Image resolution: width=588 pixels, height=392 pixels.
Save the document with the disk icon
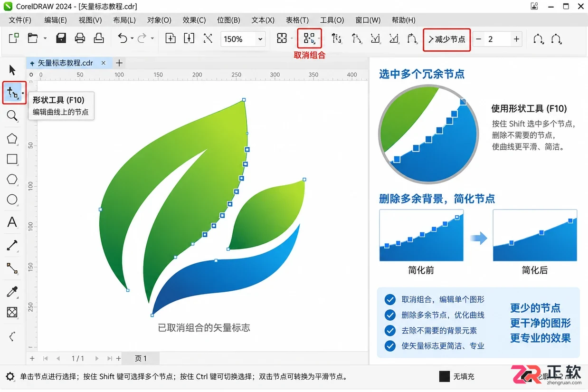tap(61, 38)
